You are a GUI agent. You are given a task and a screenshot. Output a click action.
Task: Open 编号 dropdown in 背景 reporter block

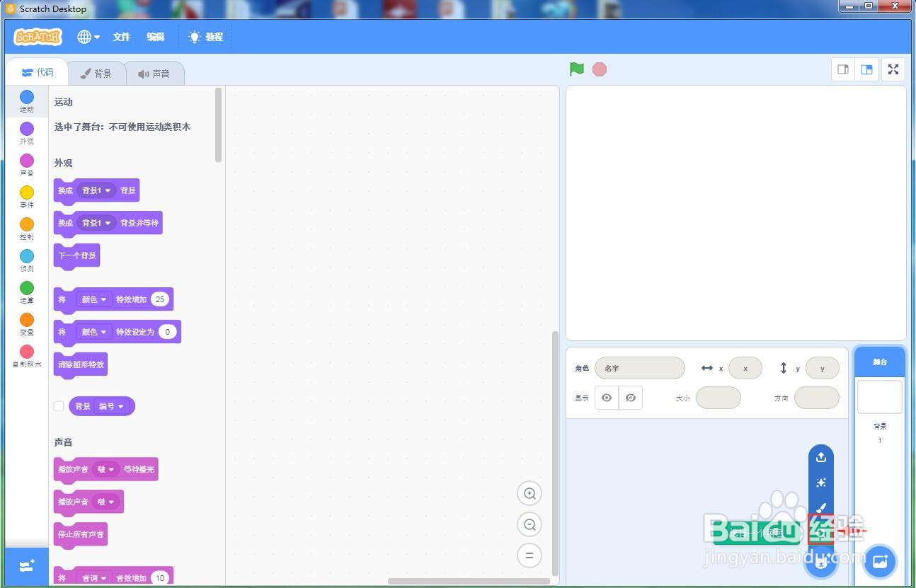(111, 406)
